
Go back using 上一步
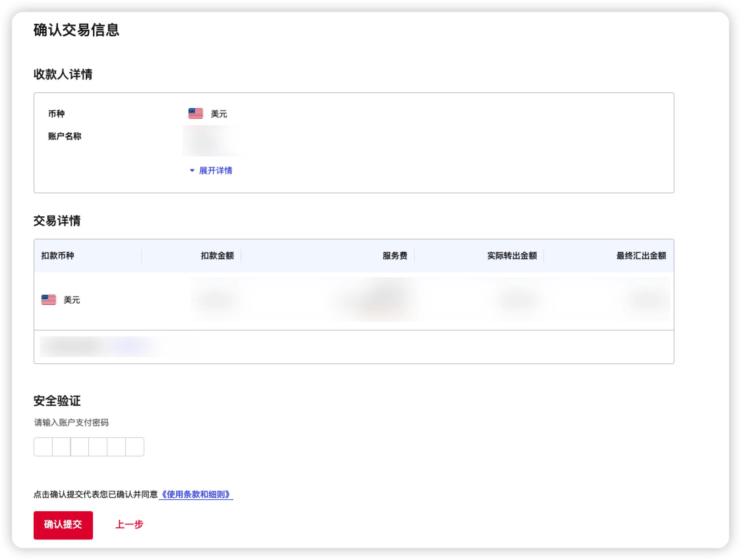pos(129,525)
